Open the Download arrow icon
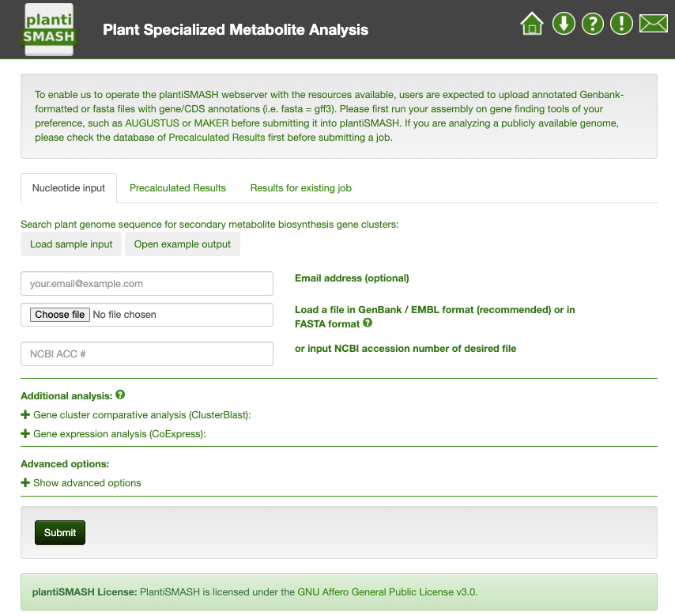 [564, 23]
